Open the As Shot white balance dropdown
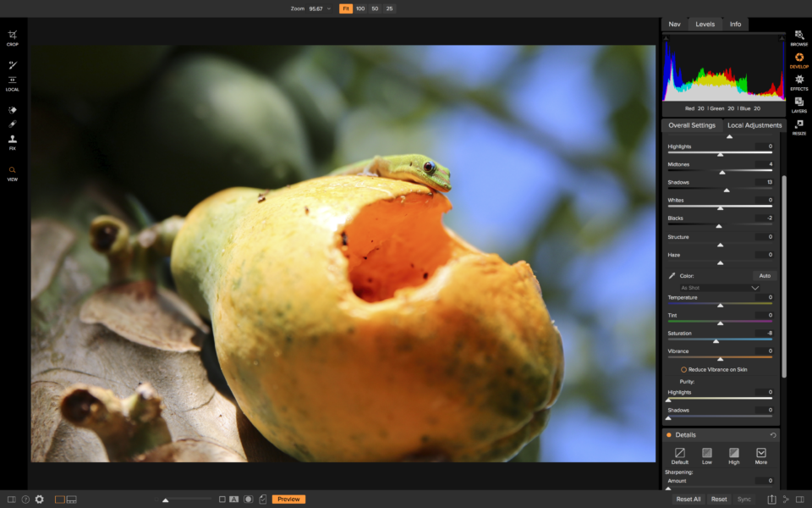Viewport: 812px width, 508px height. pos(720,288)
